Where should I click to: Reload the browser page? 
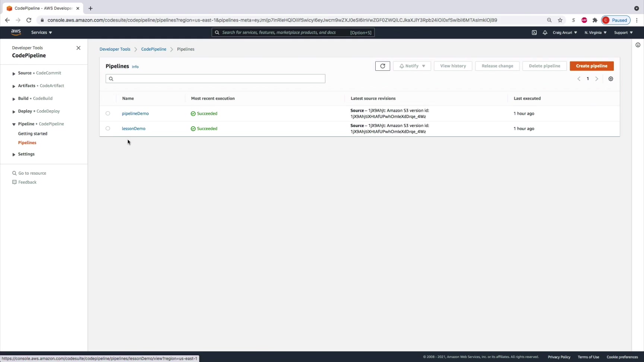click(x=29, y=20)
